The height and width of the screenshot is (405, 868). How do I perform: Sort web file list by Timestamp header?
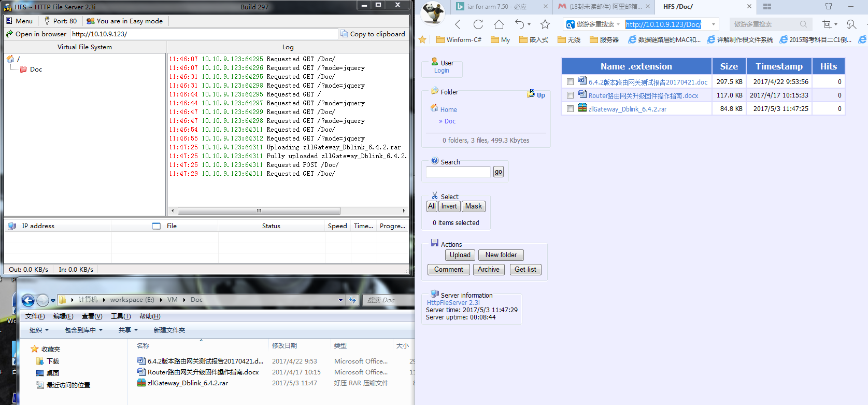(x=779, y=66)
